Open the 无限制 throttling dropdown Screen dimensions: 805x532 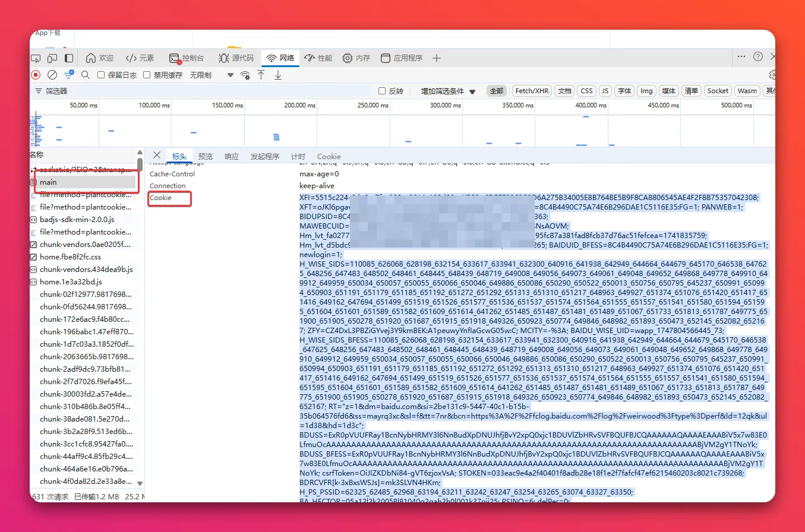tap(211, 75)
